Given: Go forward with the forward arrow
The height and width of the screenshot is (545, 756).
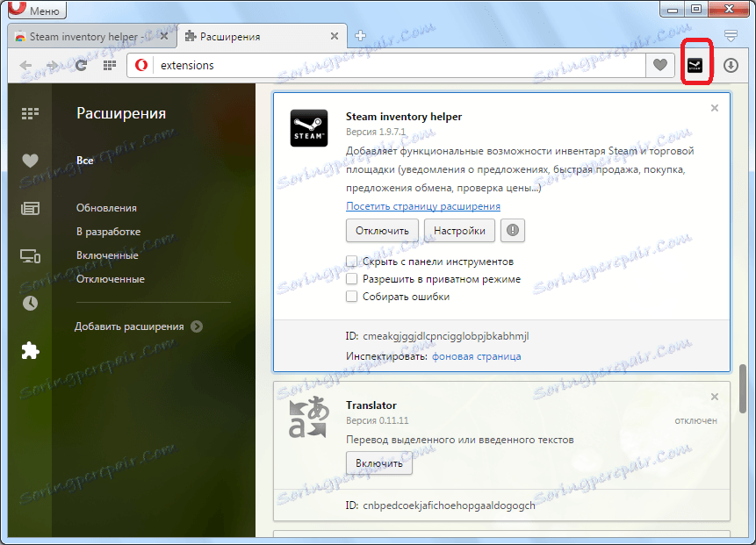Looking at the screenshot, I should 52,65.
